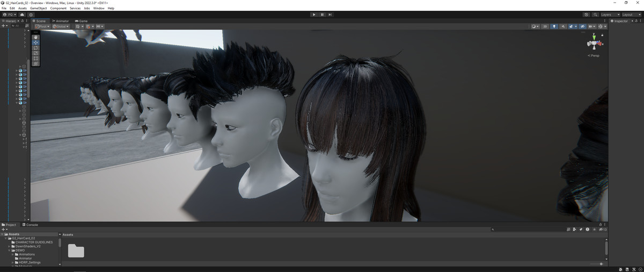Open the File menu
The height and width of the screenshot is (272, 644).
coord(4,8)
